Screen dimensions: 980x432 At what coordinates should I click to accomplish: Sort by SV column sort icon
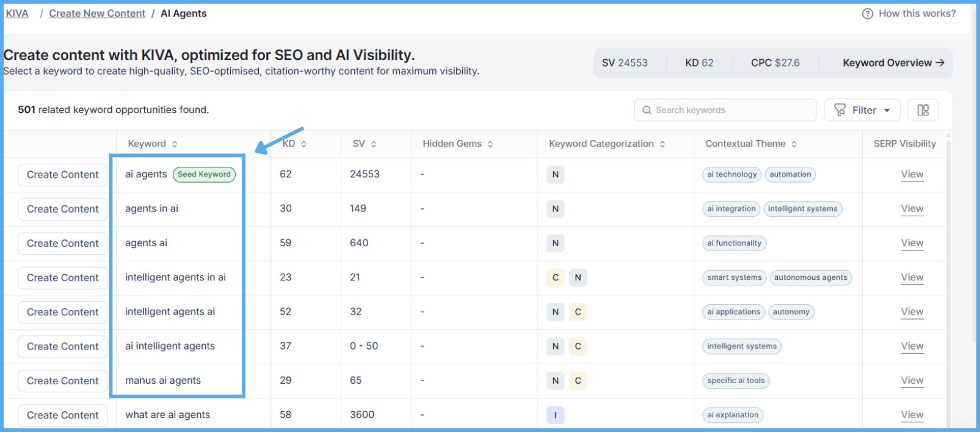point(374,144)
